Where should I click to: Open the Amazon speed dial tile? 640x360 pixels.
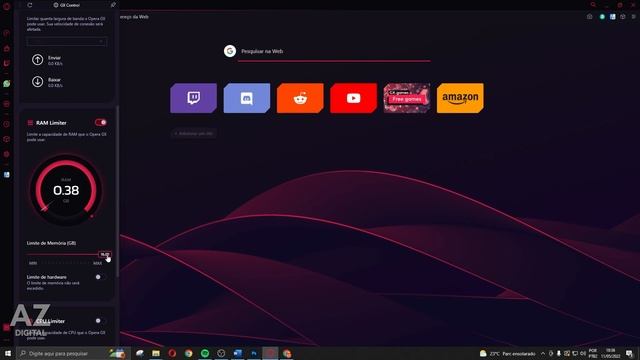[460, 98]
